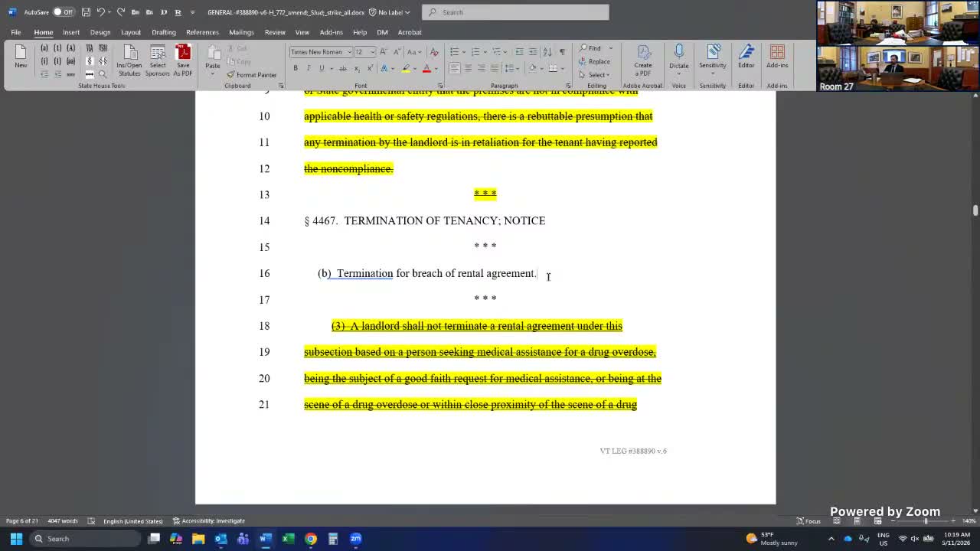Toggle Strikethrough formatting
The height and width of the screenshot is (551, 980).
(342, 68)
